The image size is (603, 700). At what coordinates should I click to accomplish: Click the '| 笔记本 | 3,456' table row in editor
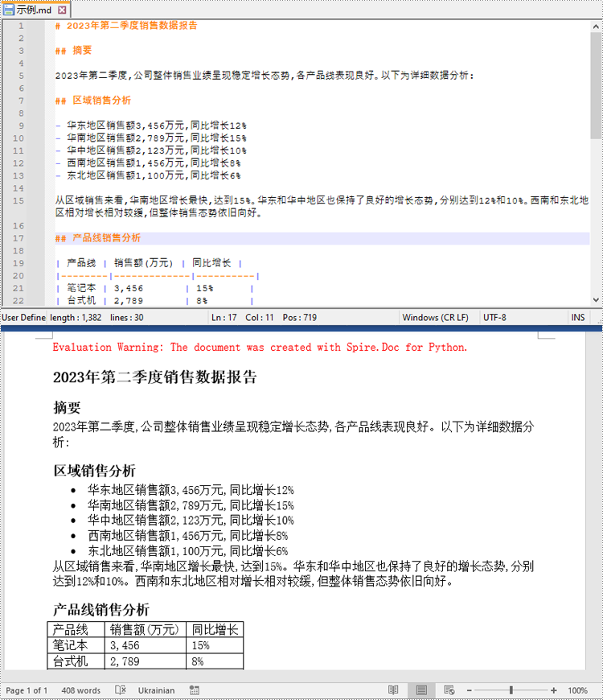tap(154, 288)
